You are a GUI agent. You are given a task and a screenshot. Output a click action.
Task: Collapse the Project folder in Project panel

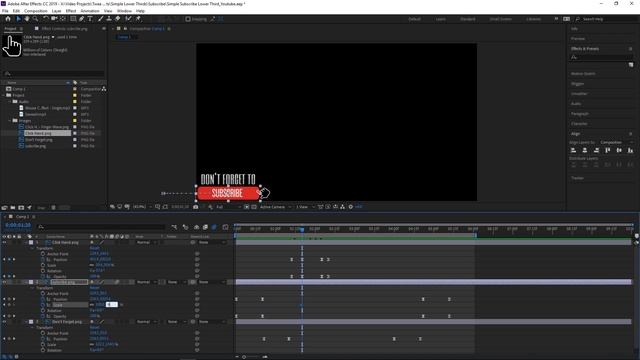tap(4, 95)
